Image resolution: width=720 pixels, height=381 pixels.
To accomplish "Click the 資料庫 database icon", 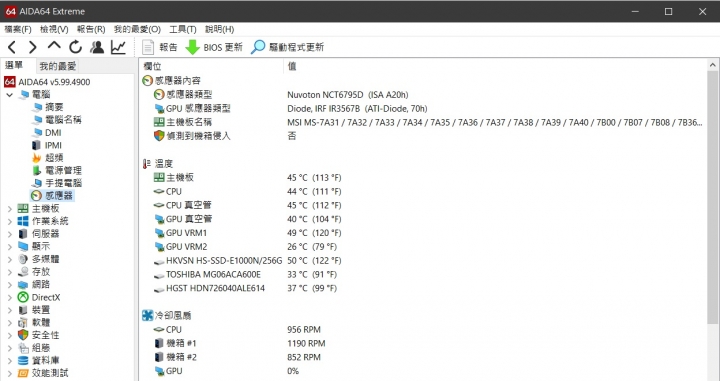I will [23, 360].
